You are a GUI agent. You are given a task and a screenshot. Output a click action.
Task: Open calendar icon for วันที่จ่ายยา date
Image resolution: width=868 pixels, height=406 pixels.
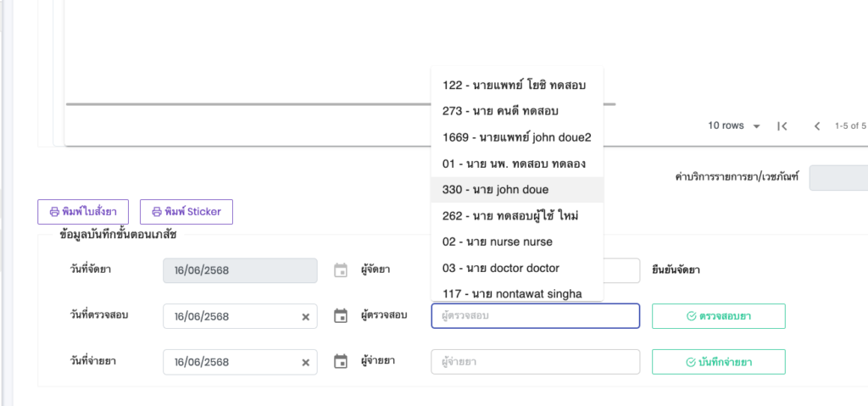pyautogui.click(x=341, y=362)
